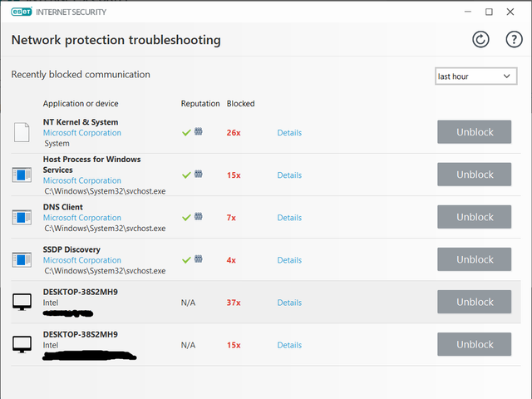Unblock DESKTOP-38S2MH9 blocked 37x
The width and height of the screenshot is (532, 399).
[475, 302]
